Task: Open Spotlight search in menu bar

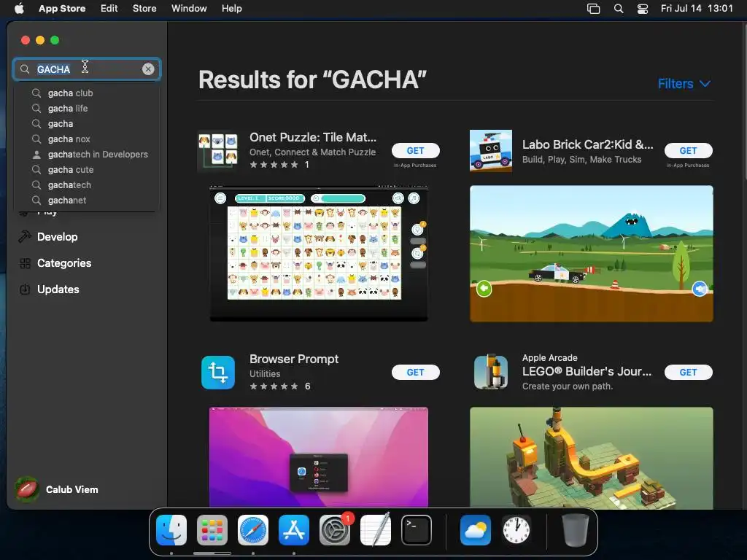Action: 619,8
